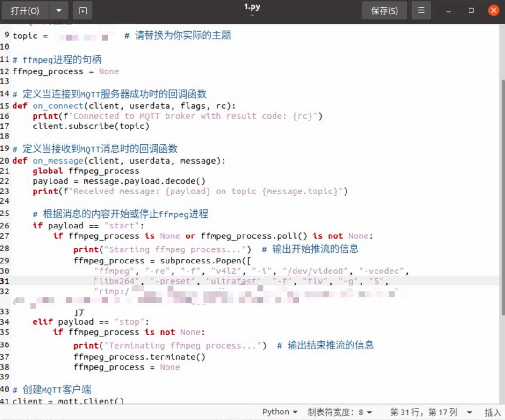Toggle 插入 insert mode in status bar
The height and width of the screenshot is (420, 505).
tap(492, 412)
